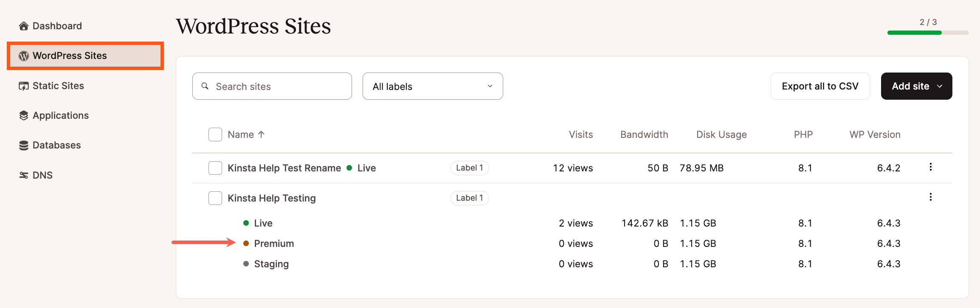
Task: Open Kinsta Help Test Rename site link
Action: pos(284,168)
